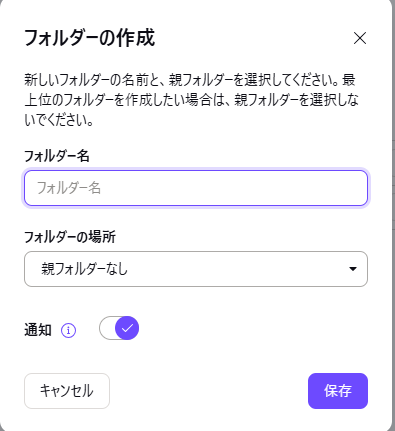395x431 pixels.
Task: Close the フォルダーの作成 dialog with X icon
Action: [360, 38]
